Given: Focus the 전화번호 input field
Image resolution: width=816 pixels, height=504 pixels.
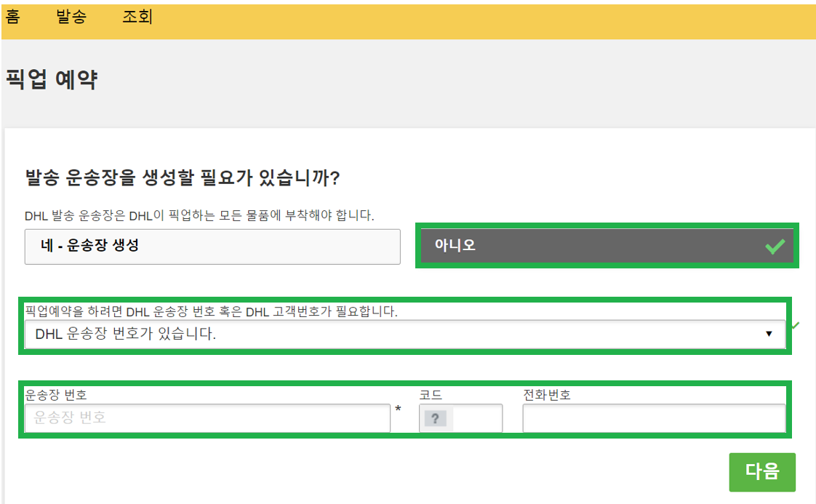Looking at the screenshot, I should pyautogui.click(x=654, y=418).
